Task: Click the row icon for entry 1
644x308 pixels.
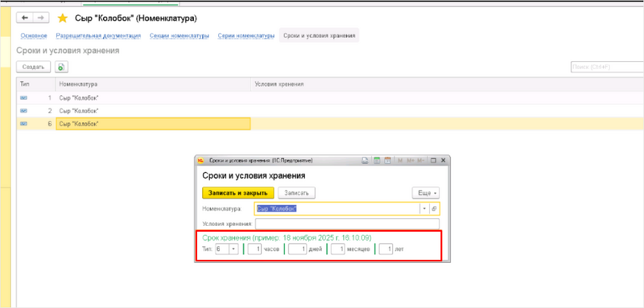Action: coord(23,97)
